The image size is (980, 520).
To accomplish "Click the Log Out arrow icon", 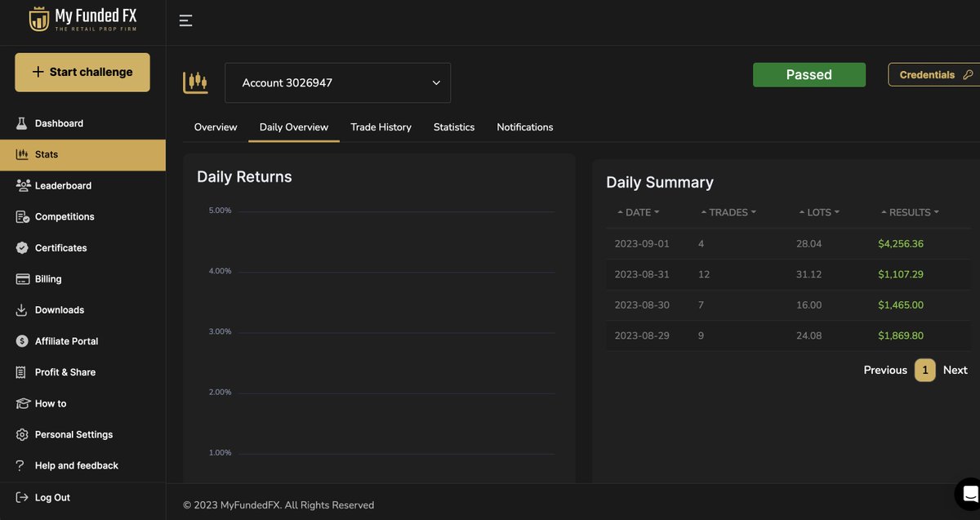I will 22,497.
